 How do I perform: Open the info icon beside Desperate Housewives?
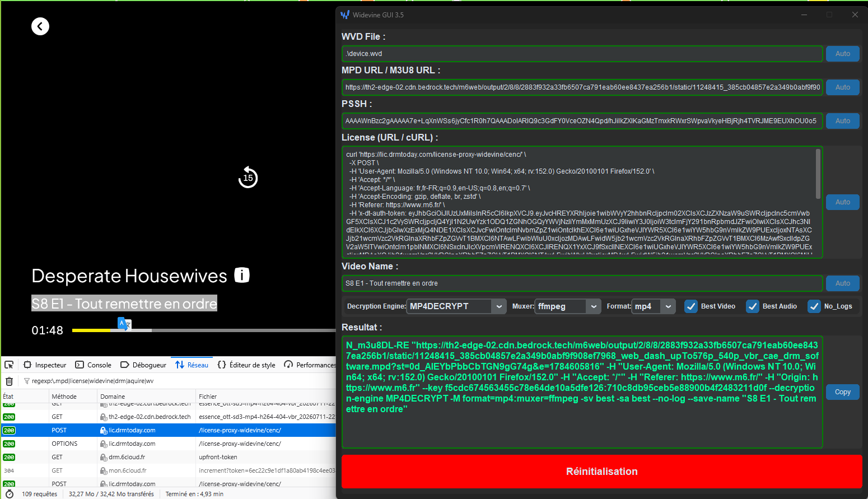[x=242, y=275]
